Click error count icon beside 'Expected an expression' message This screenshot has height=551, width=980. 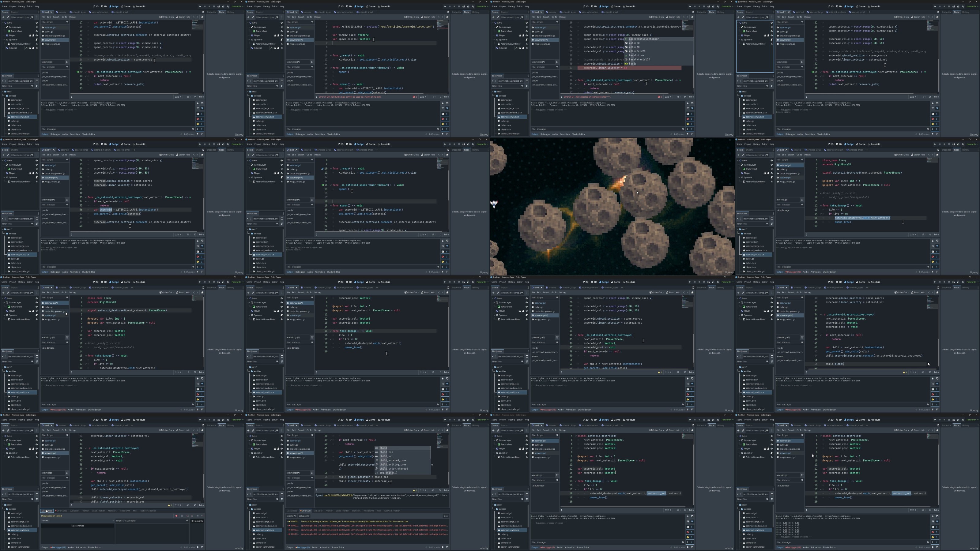click(x=658, y=97)
